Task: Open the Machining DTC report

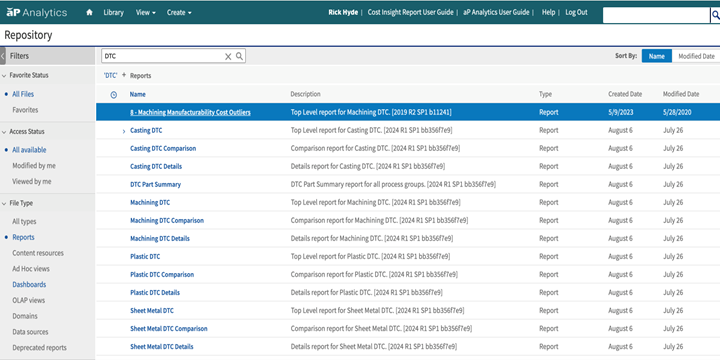Action: 150,202
